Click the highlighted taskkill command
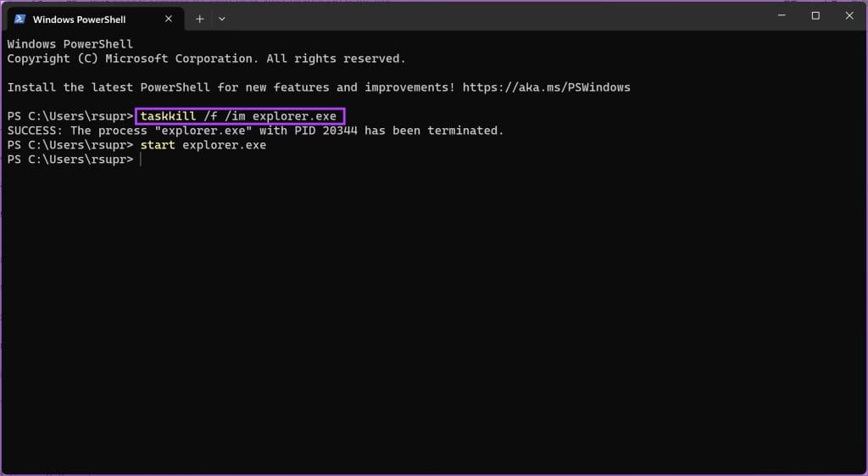 coord(238,116)
